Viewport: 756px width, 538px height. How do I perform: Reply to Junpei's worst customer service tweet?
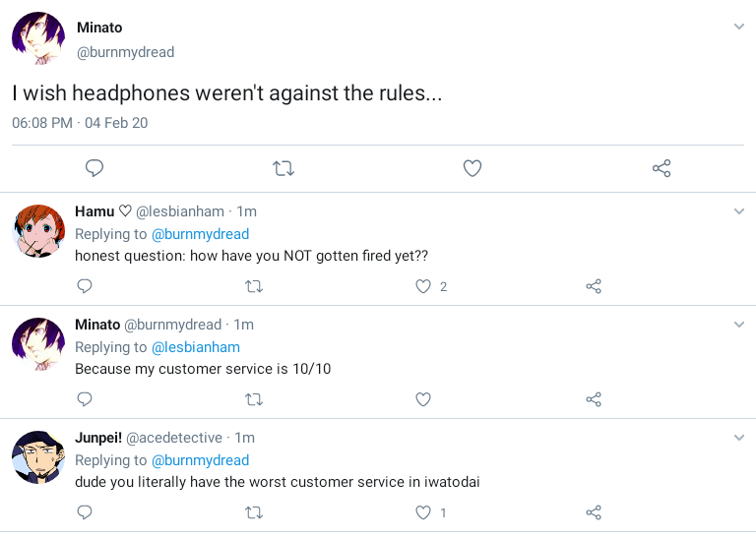[85, 512]
